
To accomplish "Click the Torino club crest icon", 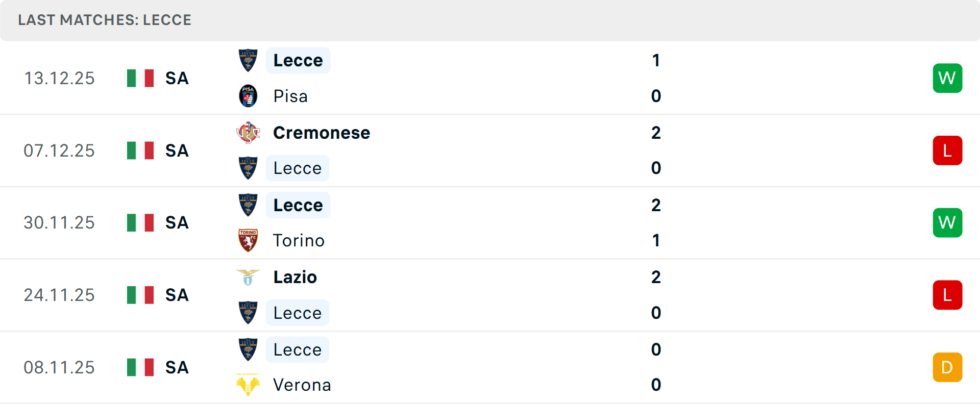I will [248, 240].
